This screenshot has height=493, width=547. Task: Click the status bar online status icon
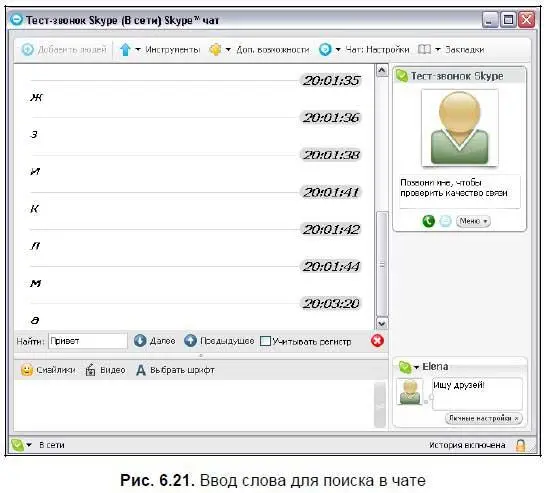(17, 445)
